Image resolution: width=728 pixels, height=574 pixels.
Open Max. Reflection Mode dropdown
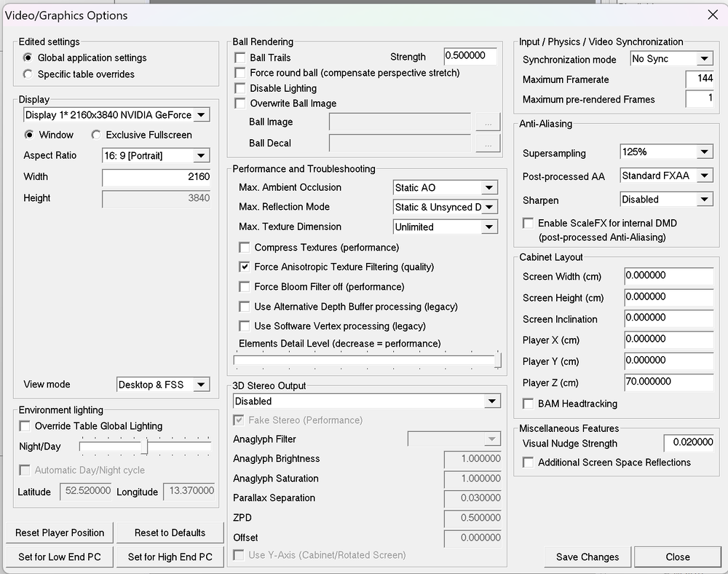tap(446, 207)
